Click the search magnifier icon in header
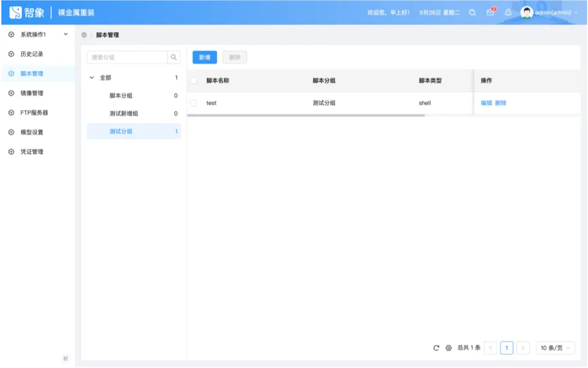The image size is (588, 368). click(x=472, y=12)
